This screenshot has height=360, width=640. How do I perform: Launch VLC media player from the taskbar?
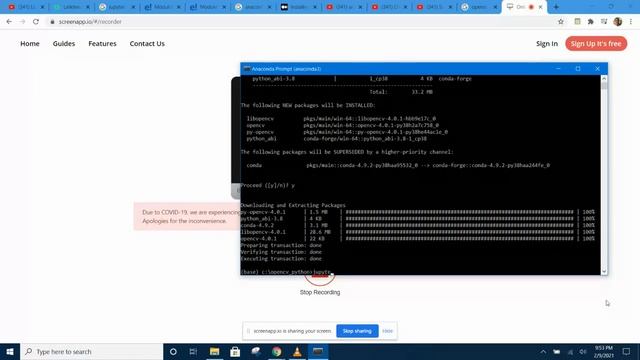[x=297, y=351]
